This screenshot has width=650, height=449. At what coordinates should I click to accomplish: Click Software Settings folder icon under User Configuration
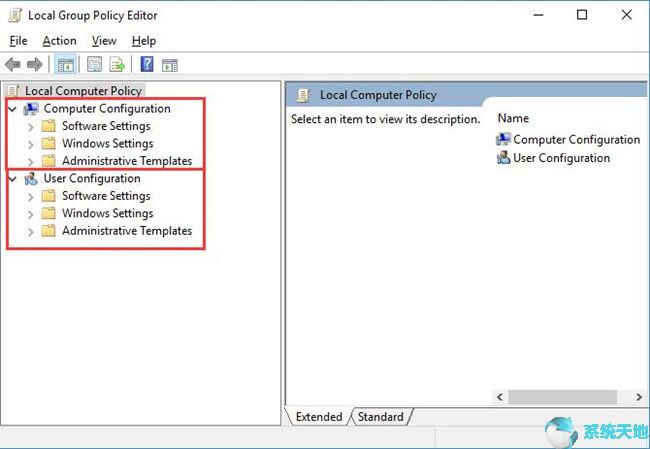click(x=49, y=196)
